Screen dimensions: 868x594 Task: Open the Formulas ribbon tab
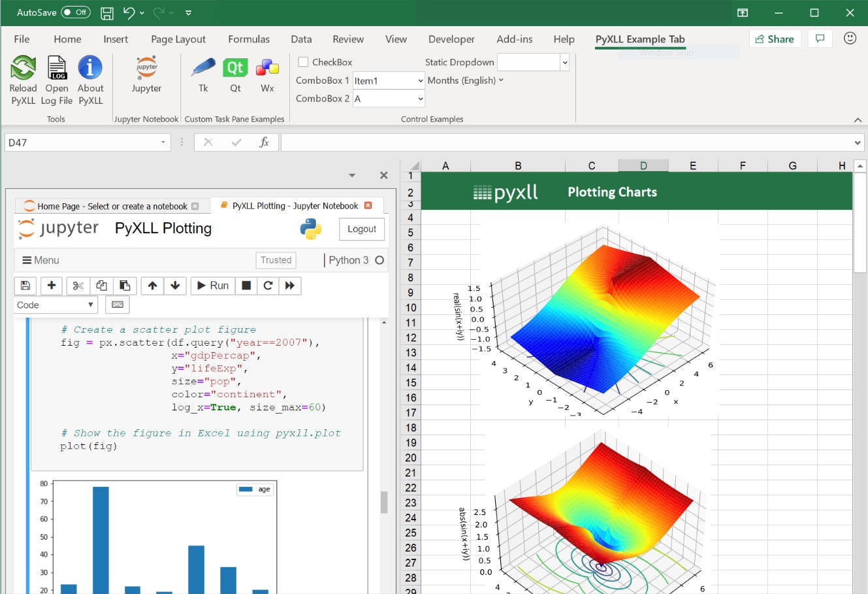[x=249, y=39]
